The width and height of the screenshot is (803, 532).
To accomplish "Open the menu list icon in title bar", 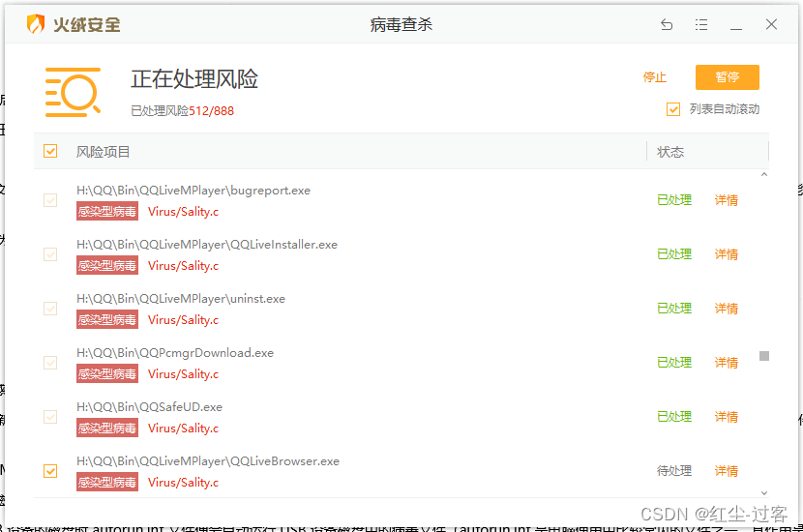I will tap(701, 24).
